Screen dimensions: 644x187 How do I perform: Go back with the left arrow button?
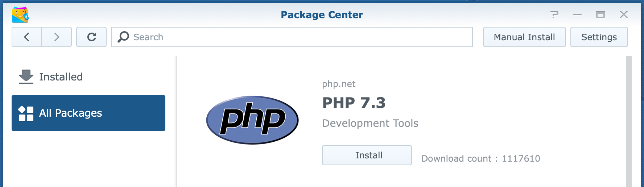coord(27,37)
